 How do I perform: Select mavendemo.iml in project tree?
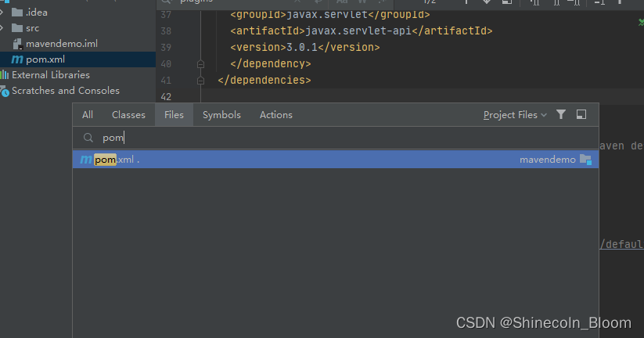click(x=62, y=44)
